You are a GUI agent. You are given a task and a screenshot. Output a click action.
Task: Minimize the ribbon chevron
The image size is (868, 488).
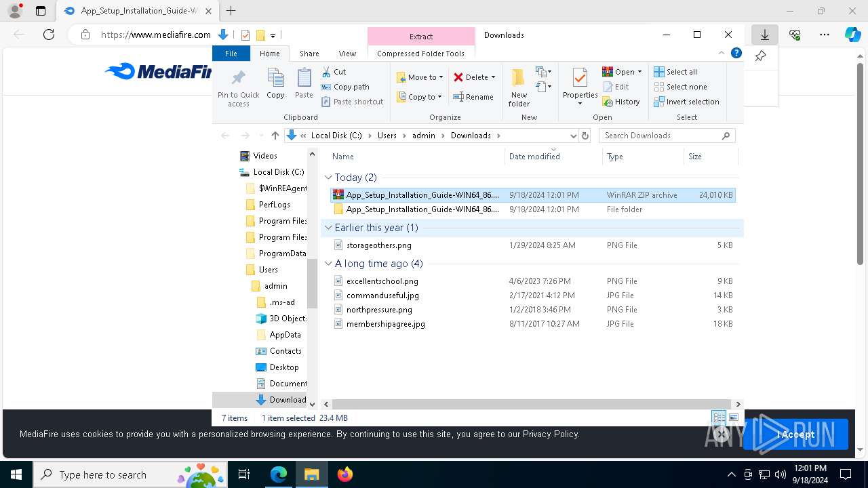(722, 54)
